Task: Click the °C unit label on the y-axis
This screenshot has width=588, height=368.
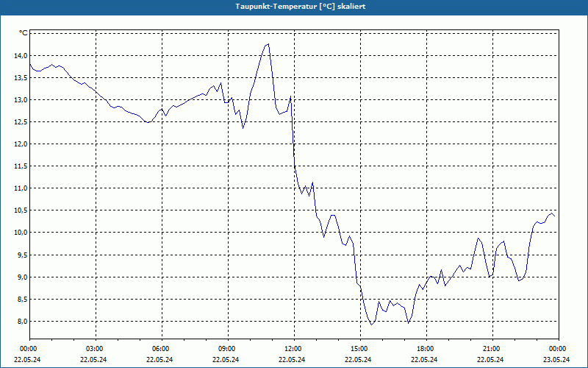Action: pos(24,33)
